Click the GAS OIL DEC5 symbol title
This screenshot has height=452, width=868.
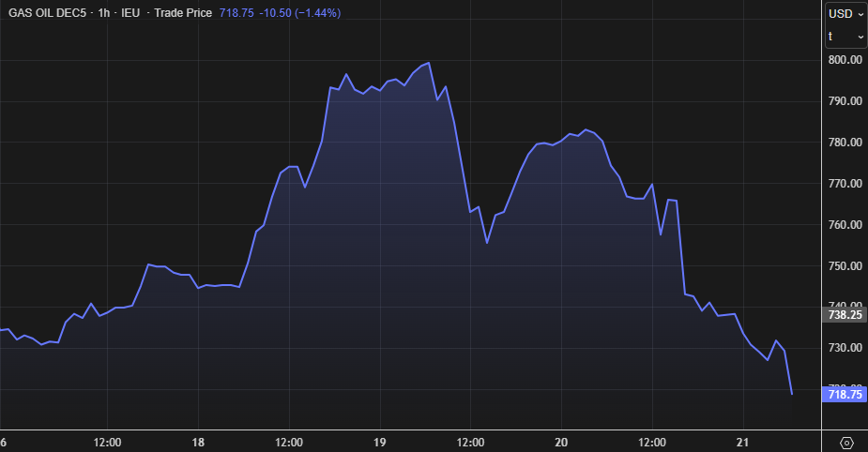click(x=48, y=14)
